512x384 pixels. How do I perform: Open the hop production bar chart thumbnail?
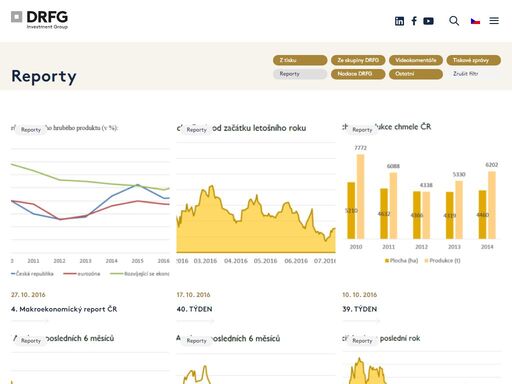(x=422, y=200)
